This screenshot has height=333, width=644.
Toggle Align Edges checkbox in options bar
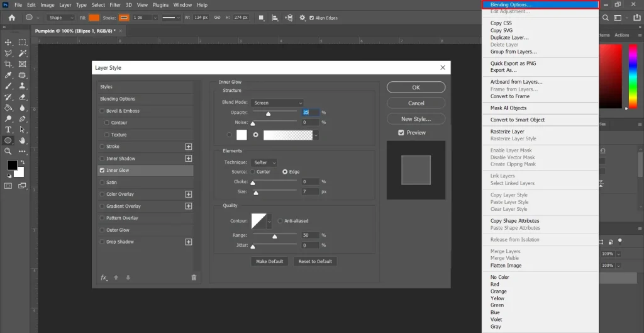(x=312, y=18)
